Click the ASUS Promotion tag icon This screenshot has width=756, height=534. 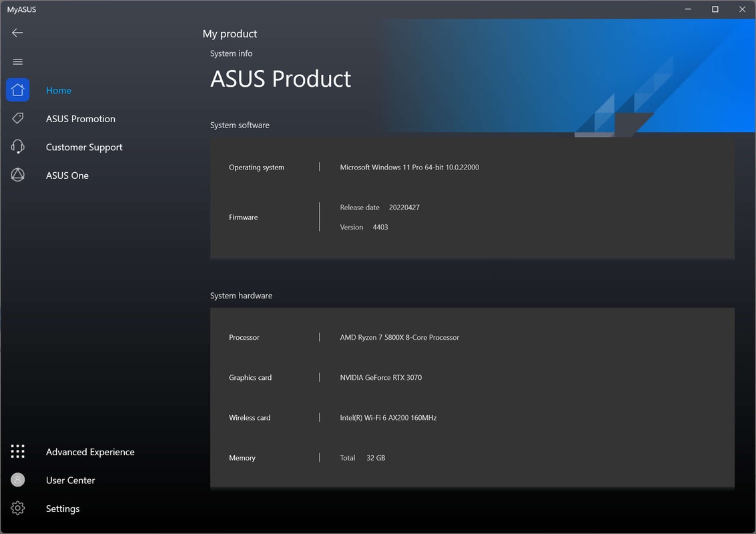(x=18, y=118)
